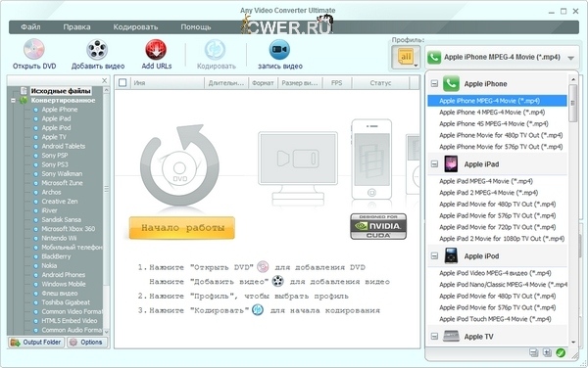Choose Apple iPhone 4S MPEG-4 Movie profile
The image size is (588, 368).
(x=494, y=123)
